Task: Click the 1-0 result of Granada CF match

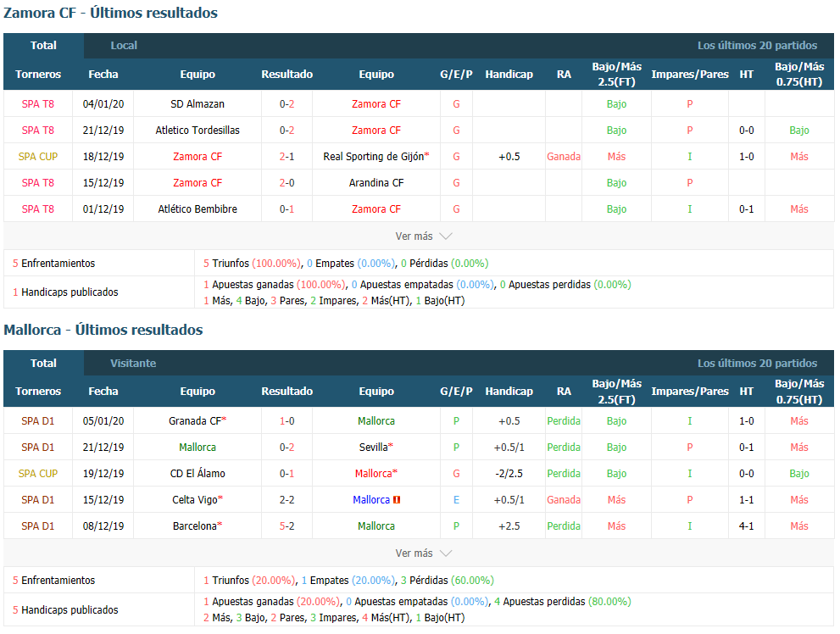Action: (x=286, y=421)
